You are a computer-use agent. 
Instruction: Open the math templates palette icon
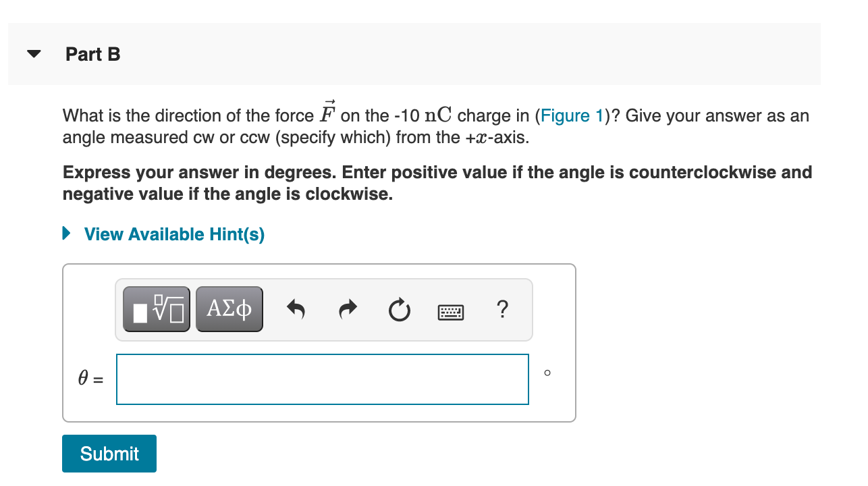156,308
